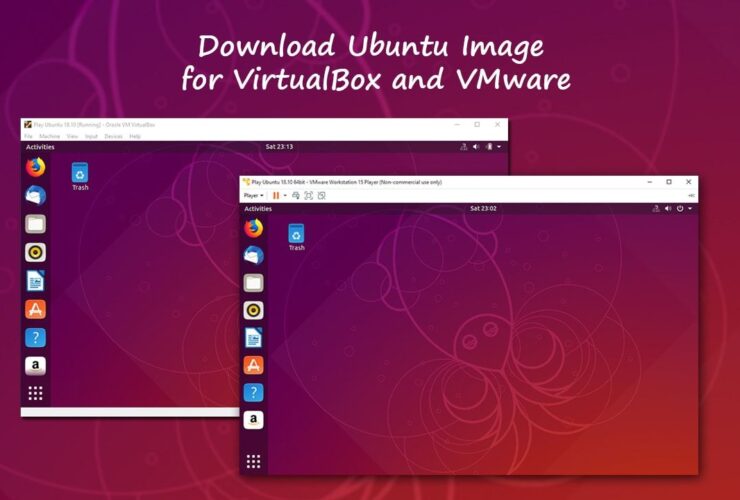Click Activities in the VirtualBox Ubuntu top bar

coord(40,147)
